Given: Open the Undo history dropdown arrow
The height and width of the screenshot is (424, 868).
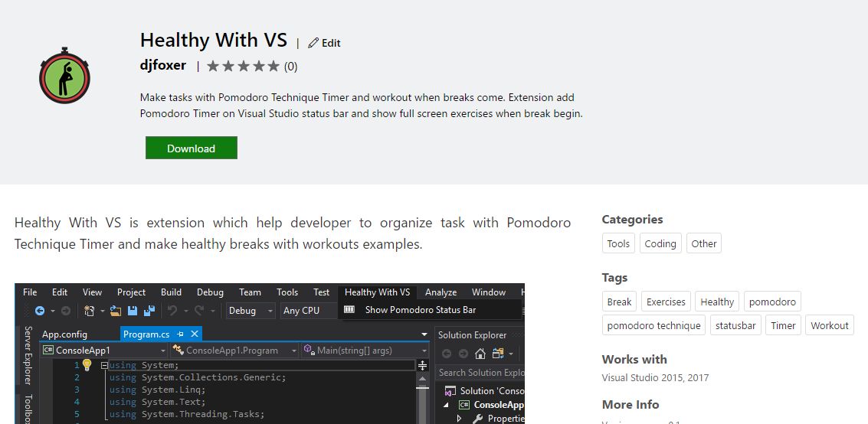Looking at the screenshot, I should [185, 311].
